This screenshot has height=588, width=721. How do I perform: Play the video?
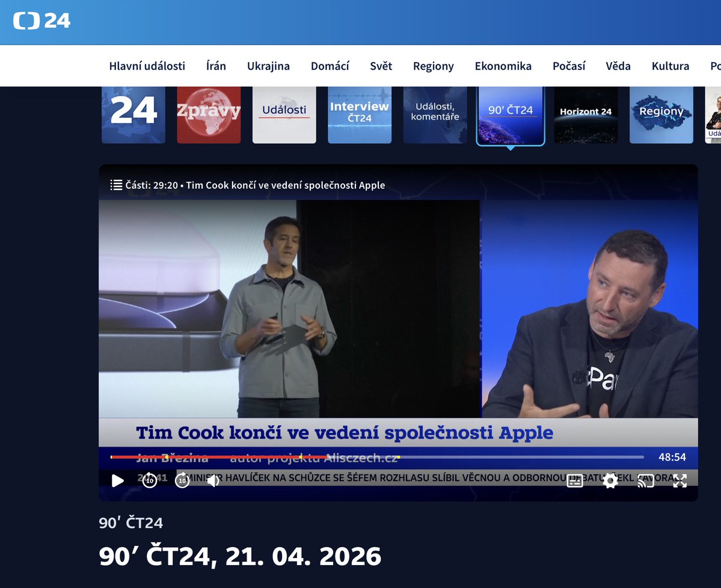(118, 481)
